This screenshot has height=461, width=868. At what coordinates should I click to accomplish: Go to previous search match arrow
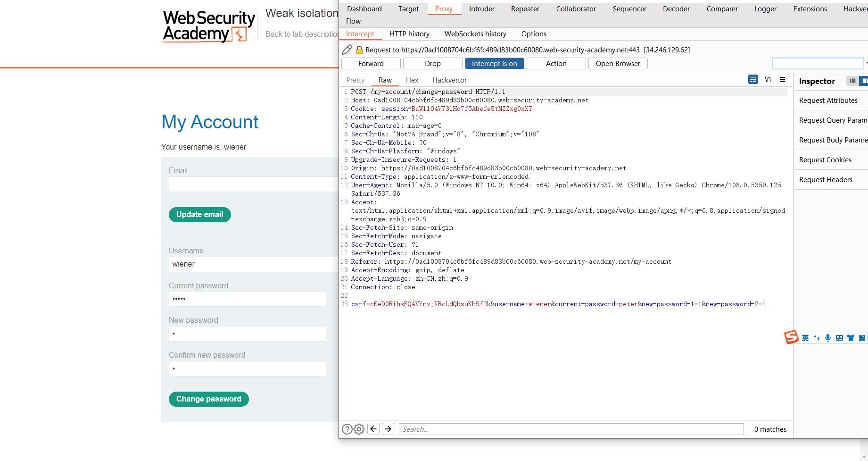pos(373,429)
